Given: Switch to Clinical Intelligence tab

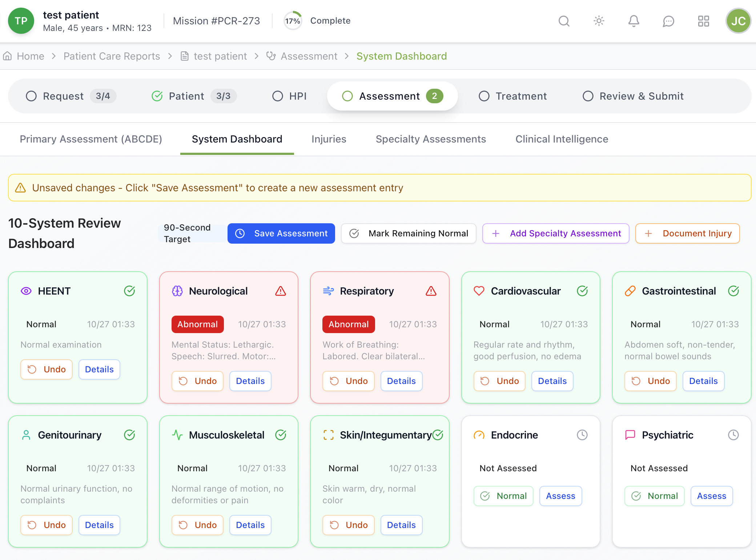Looking at the screenshot, I should tap(562, 139).
